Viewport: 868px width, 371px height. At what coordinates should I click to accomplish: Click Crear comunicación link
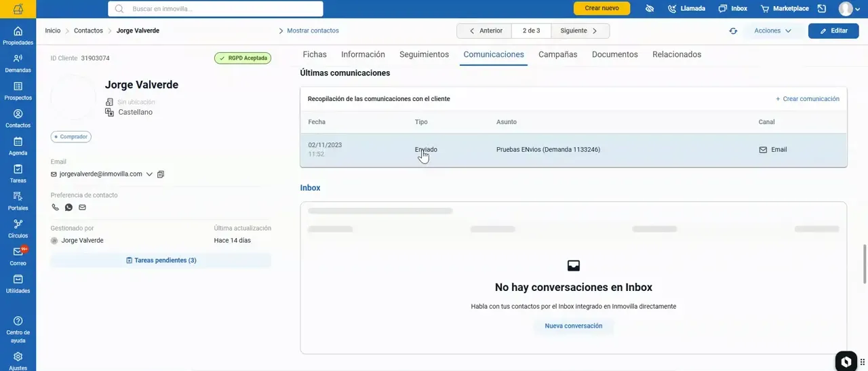[808, 99]
